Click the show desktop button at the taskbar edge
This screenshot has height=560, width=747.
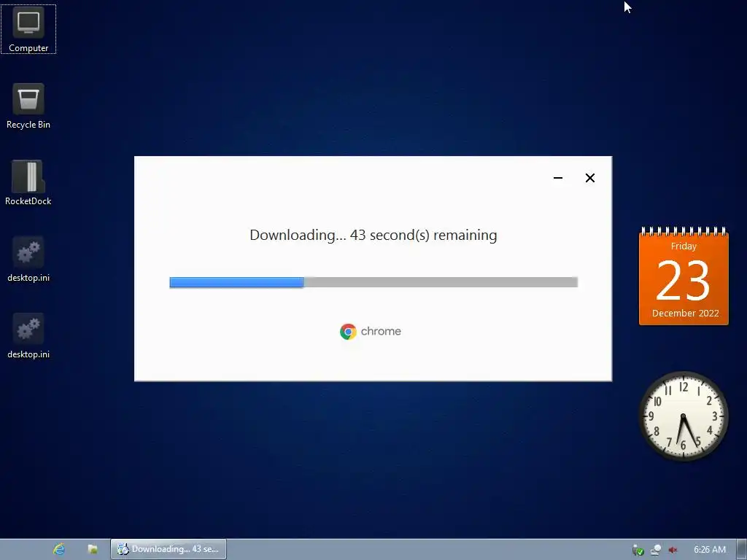(x=742, y=550)
